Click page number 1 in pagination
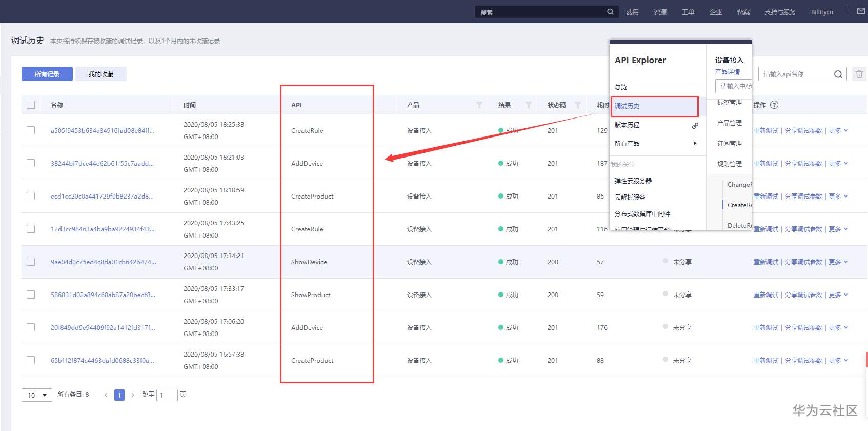Image resolution: width=868 pixels, height=431 pixels. (x=119, y=395)
